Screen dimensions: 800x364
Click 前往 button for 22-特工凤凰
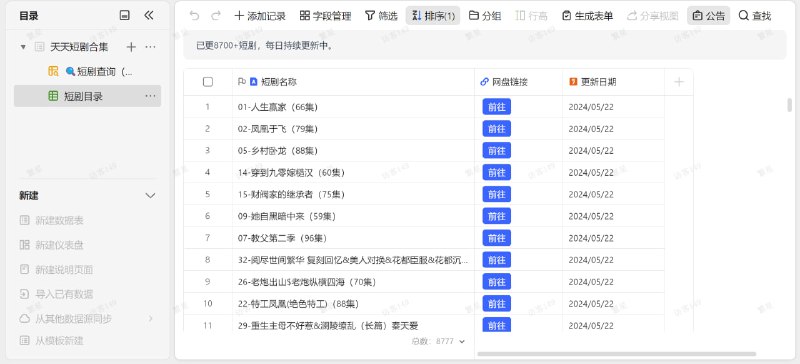[496, 303]
